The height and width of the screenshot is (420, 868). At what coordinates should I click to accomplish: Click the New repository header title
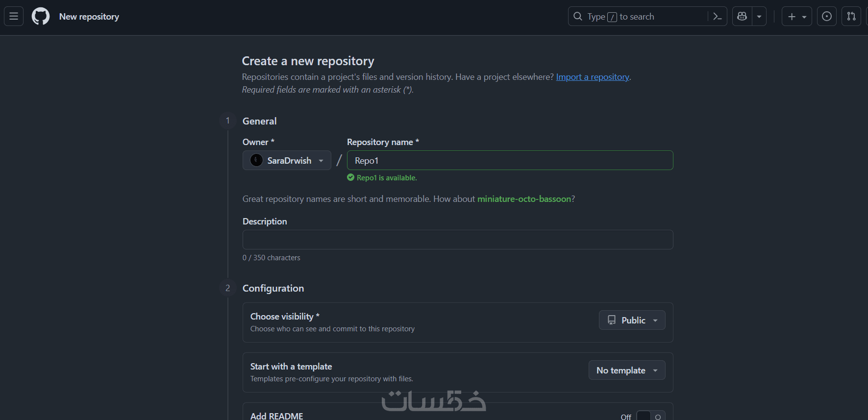point(89,17)
